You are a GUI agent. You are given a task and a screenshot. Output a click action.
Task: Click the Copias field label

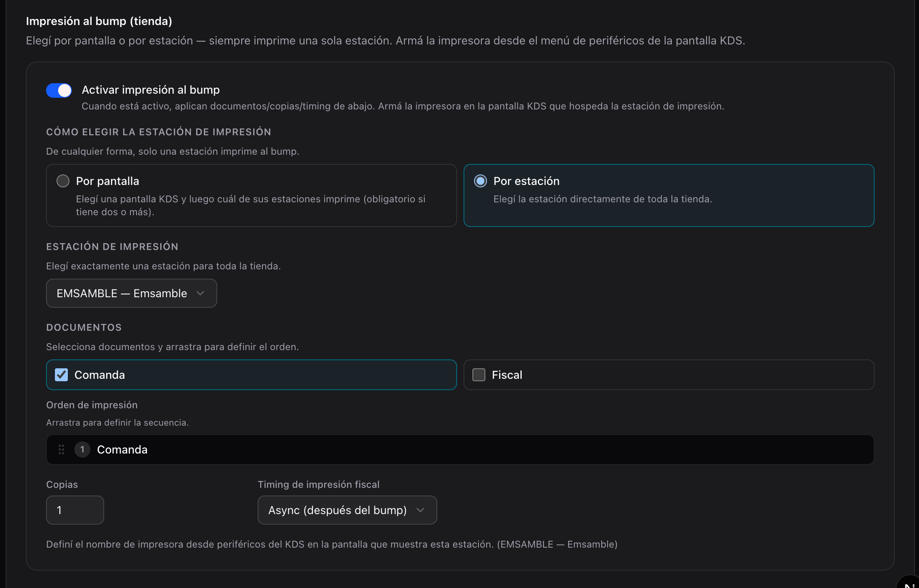[x=62, y=485]
